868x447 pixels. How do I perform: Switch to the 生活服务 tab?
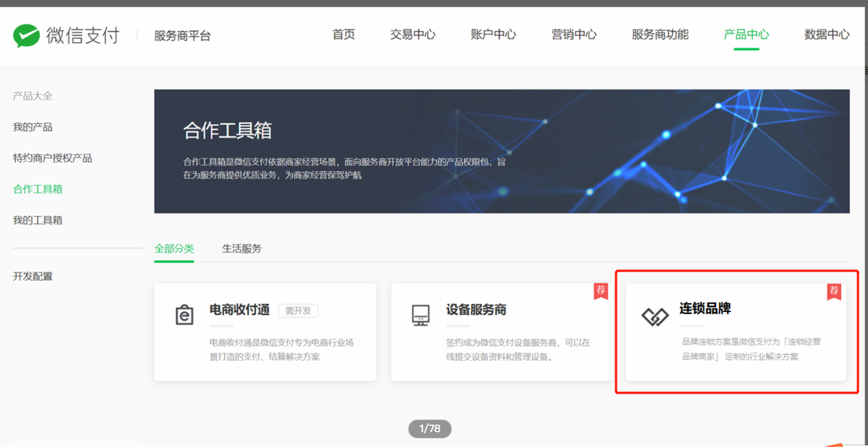(242, 249)
